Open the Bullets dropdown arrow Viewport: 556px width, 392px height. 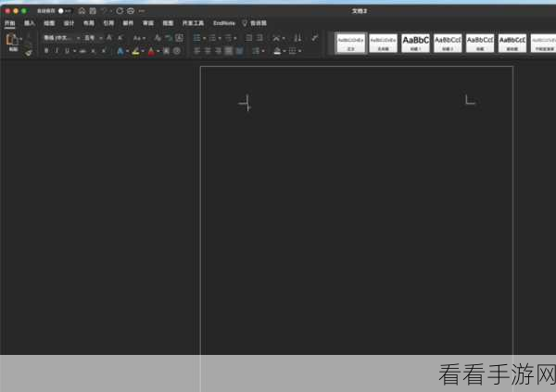[205, 38]
